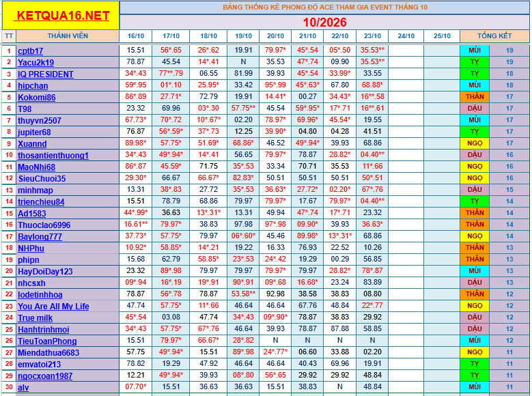Screen dimensions: 532x396
Task: Select Kokomi86 member link
Action: click(37, 98)
